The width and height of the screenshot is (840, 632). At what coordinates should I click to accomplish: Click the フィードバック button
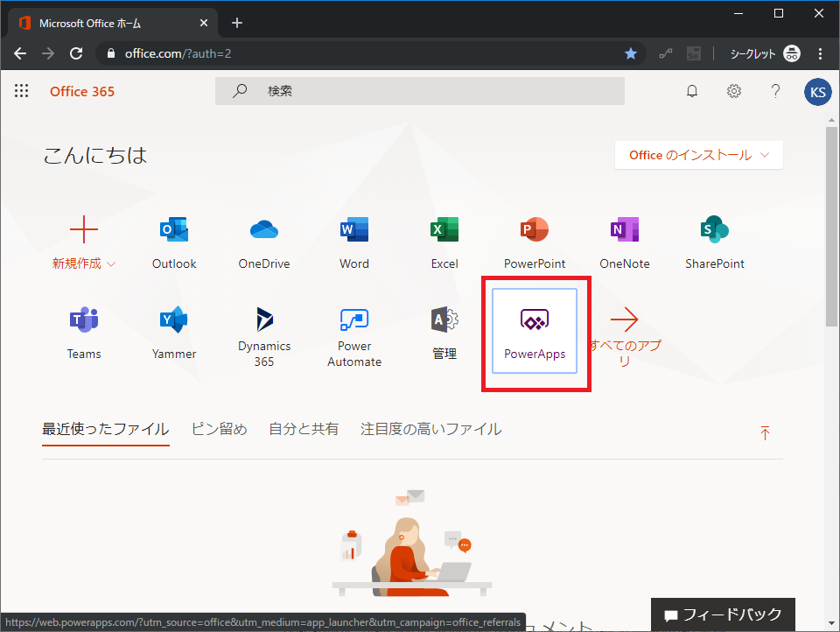click(x=724, y=614)
